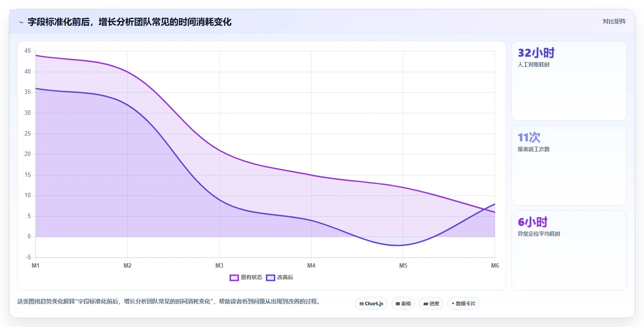This screenshot has width=644, height=327.
Task: Click the 异常定位平均耗时 caption
Action: 539,234
